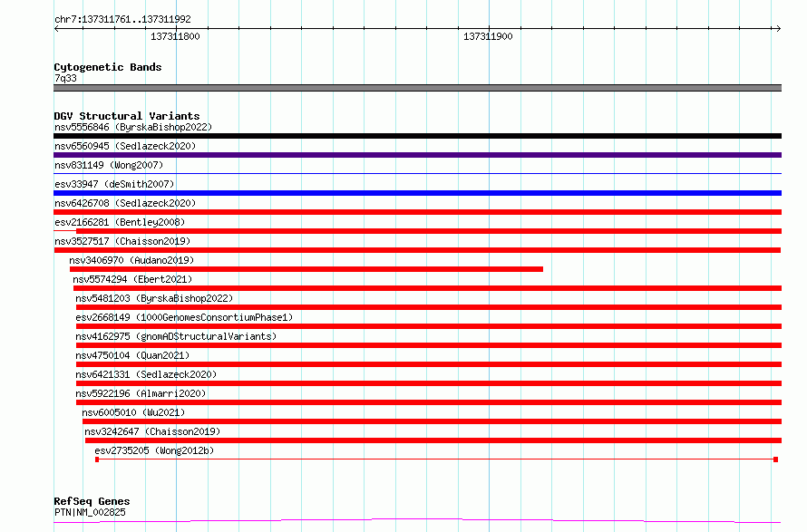Click nsv6426708 (Sedlazeck2020) variant label

(x=125, y=203)
